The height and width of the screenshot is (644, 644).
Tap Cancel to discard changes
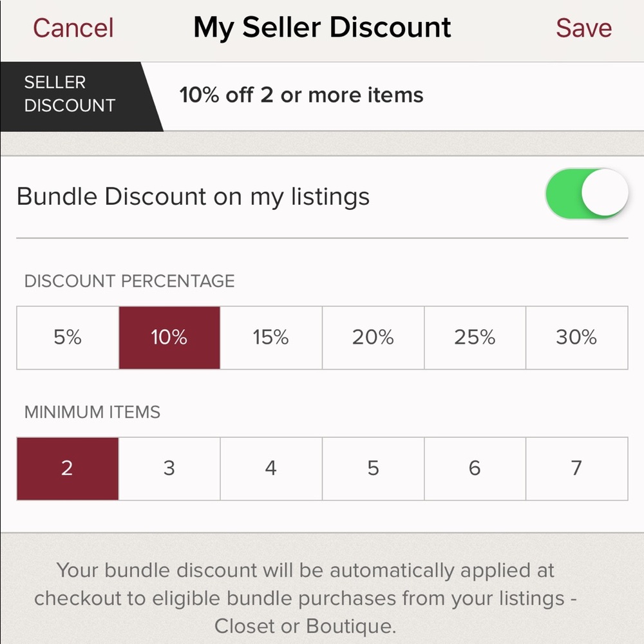click(72, 27)
